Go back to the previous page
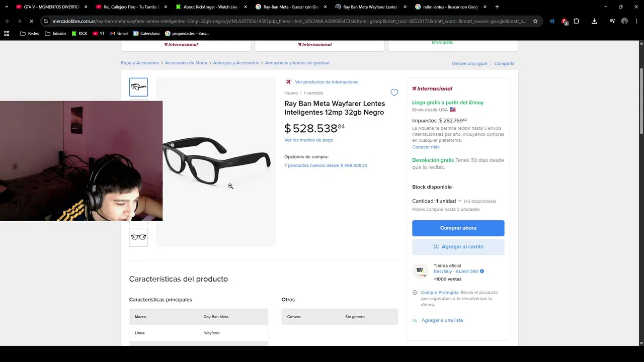Viewport: 644px width, 362px height. click(x=7, y=21)
